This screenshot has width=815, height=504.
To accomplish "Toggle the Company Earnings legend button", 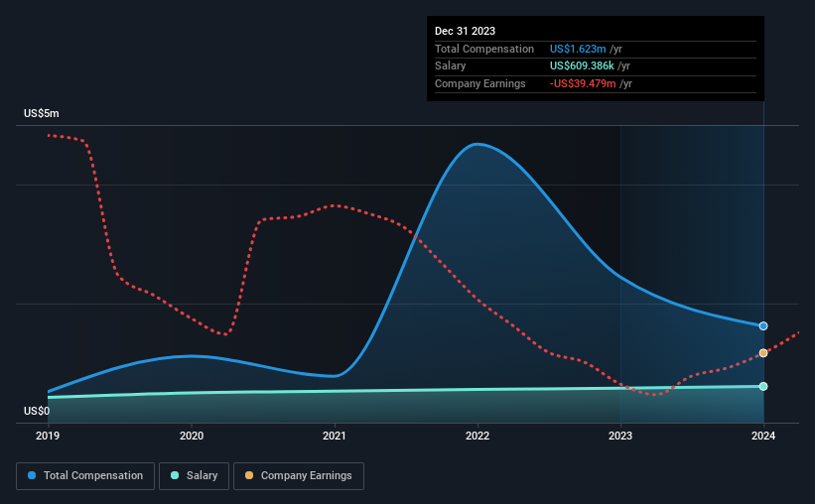I will [299, 476].
